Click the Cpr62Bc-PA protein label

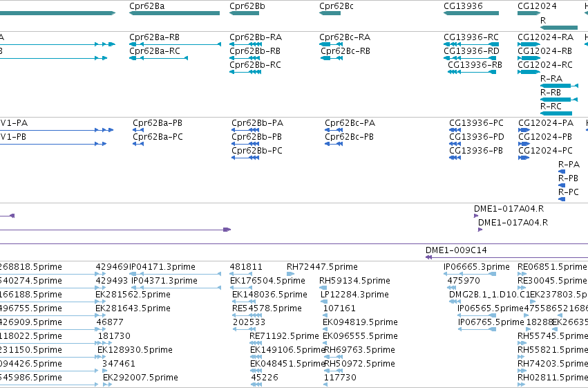350,123
